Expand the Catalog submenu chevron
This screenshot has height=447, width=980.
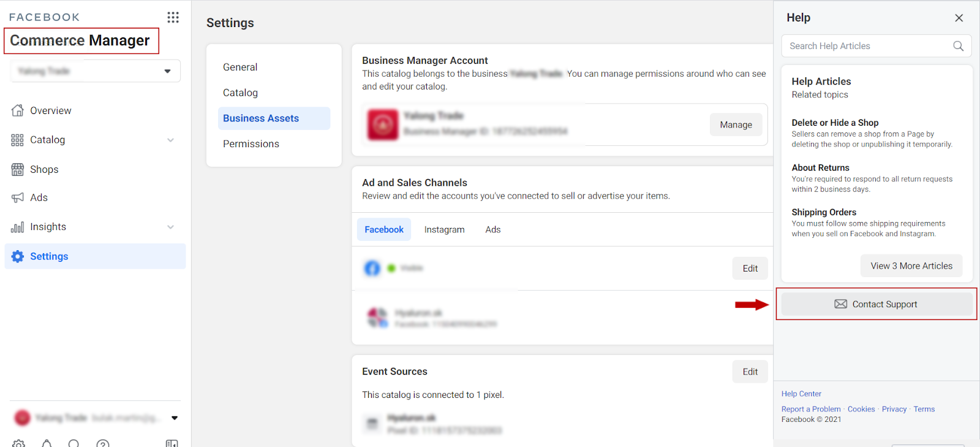[x=170, y=140]
